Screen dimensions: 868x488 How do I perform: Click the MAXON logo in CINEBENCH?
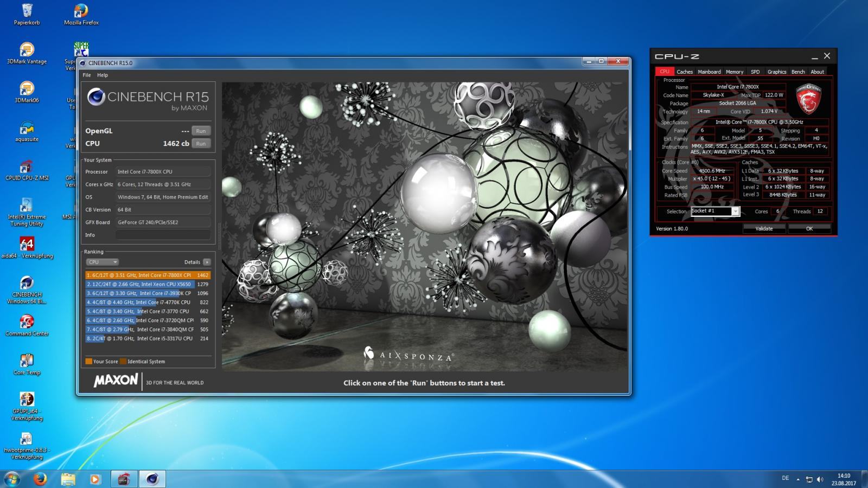pos(116,381)
